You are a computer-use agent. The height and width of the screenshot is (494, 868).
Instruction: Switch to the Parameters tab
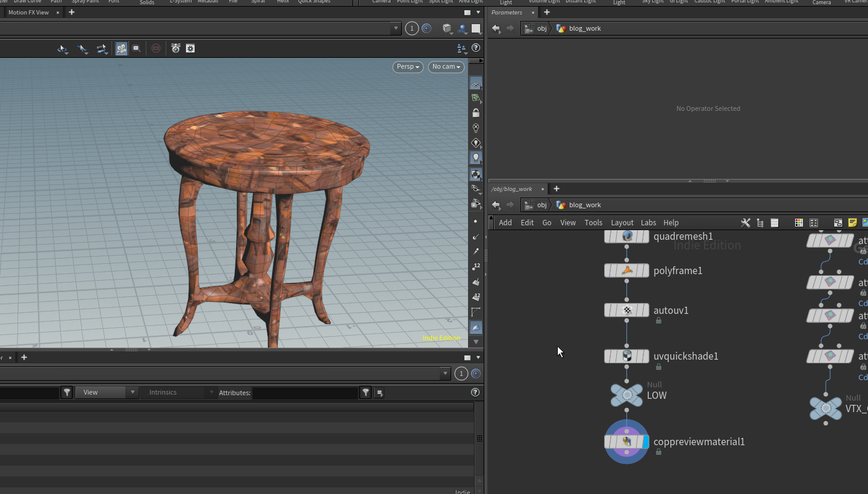[507, 12]
